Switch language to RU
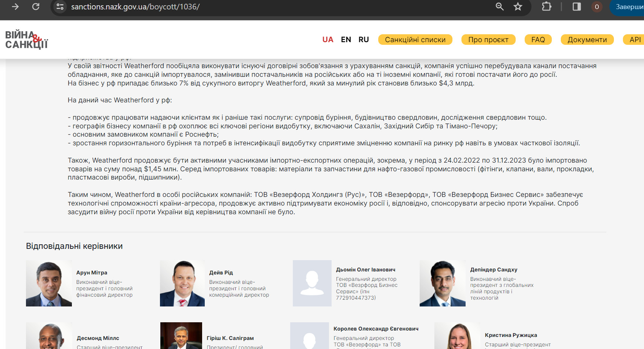Viewport: 644px width, 349px height. coord(364,40)
